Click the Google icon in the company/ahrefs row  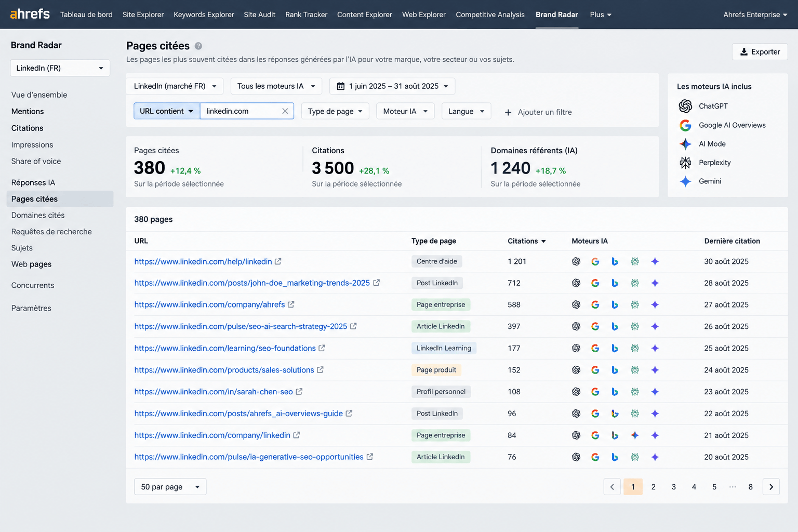595,305
